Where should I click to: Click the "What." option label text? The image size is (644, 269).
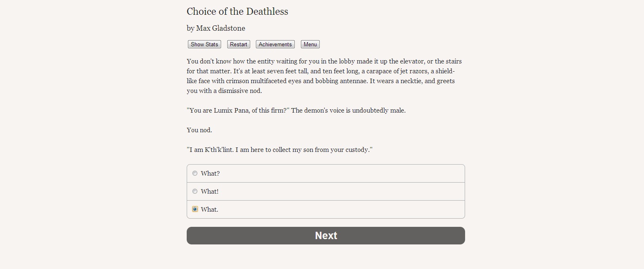[210, 210]
